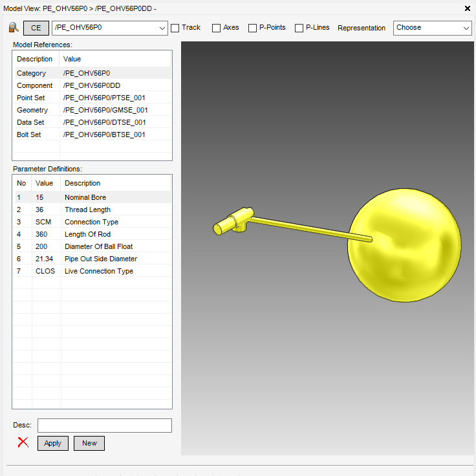The width and height of the screenshot is (476, 476).
Task: Click the Apply button
Action: (53, 443)
